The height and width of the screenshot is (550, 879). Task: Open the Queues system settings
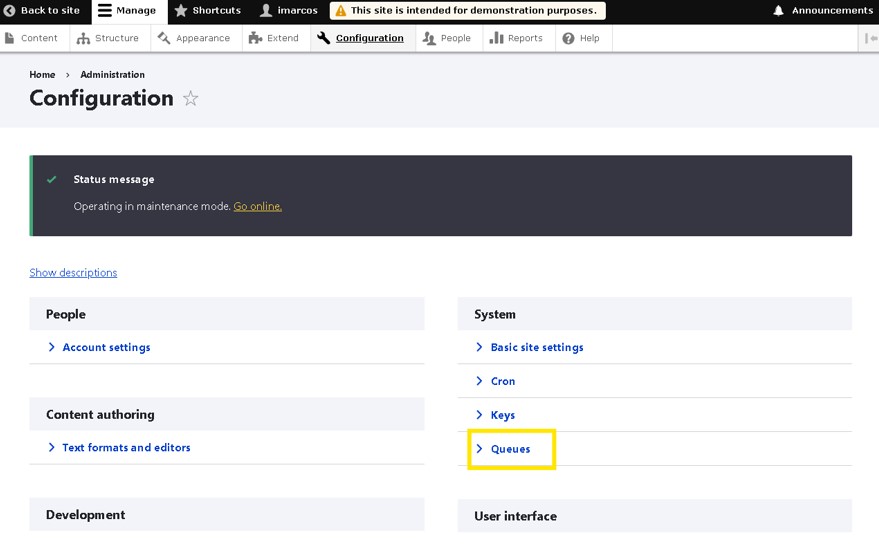click(510, 449)
